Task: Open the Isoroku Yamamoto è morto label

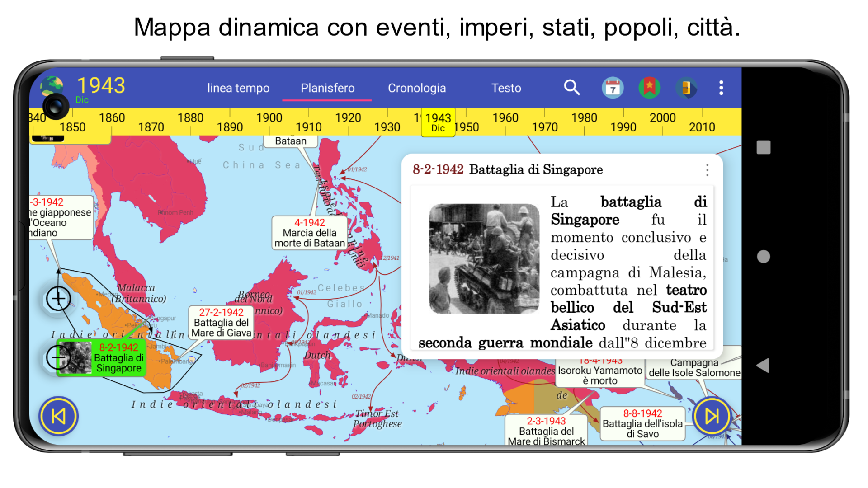Action: tap(600, 372)
